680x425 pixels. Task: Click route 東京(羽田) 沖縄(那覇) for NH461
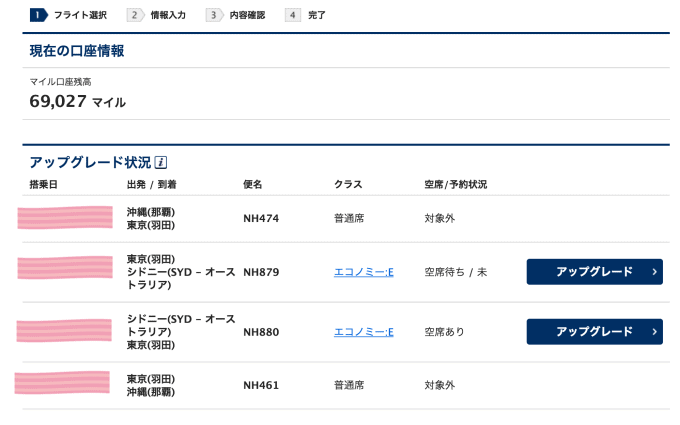click(x=151, y=385)
